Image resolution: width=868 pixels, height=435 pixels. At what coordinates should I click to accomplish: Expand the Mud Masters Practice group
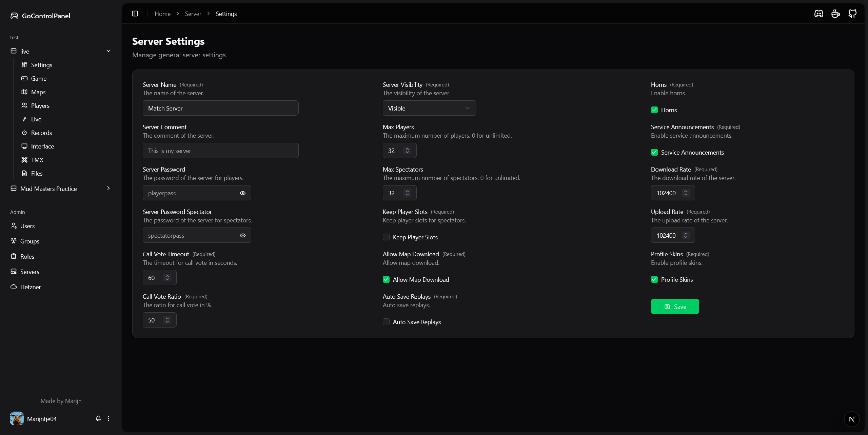(108, 188)
